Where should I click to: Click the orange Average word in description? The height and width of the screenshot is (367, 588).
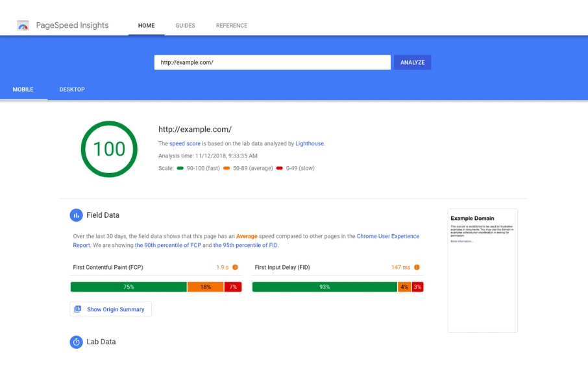[247, 236]
